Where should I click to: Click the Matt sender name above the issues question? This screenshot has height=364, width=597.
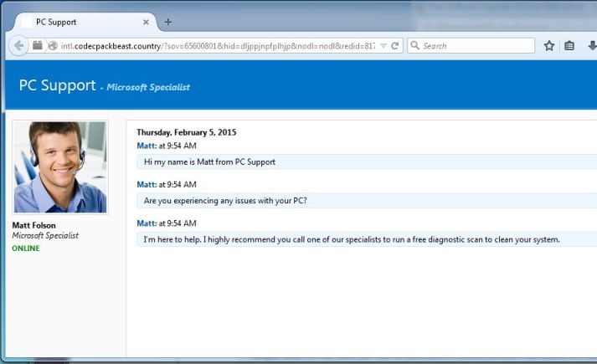click(147, 184)
